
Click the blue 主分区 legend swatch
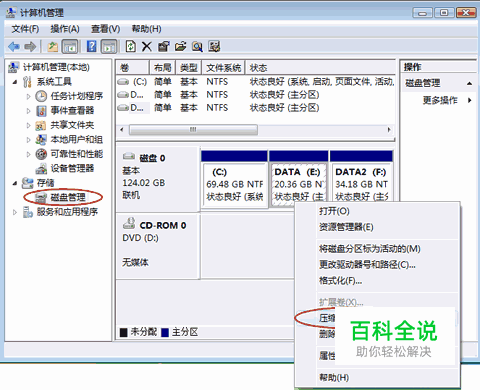coord(165,332)
